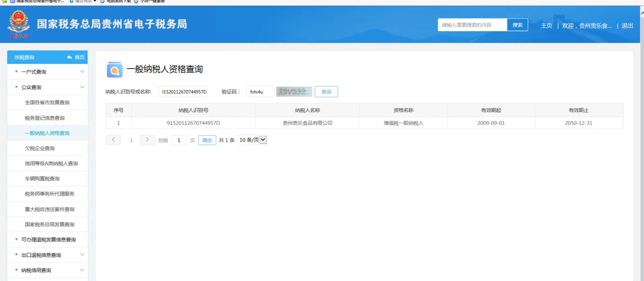644x281 pixels.
Task: Go to next results page arrow
Action: pyautogui.click(x=147, y=140)
